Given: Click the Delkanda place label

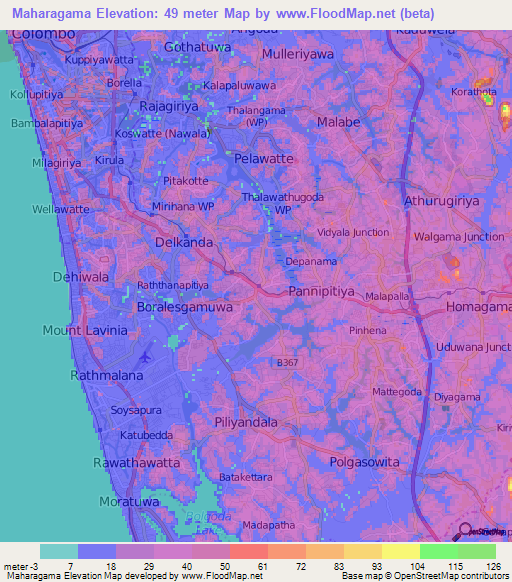Looking at the screenshot, I should click(x=184, y=243).
